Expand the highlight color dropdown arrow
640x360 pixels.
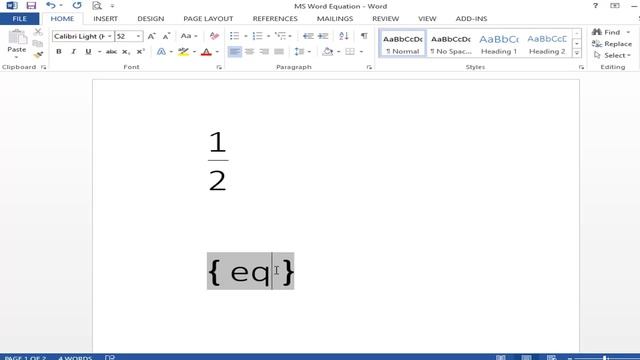tap(194, 52)
